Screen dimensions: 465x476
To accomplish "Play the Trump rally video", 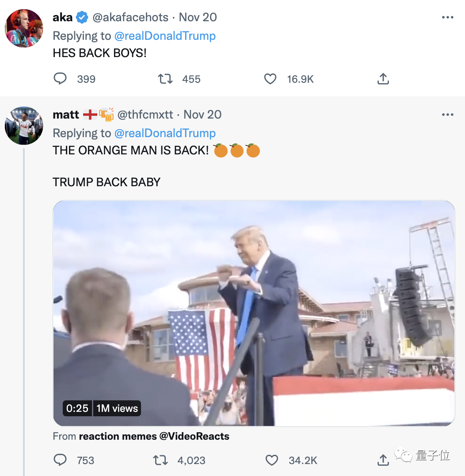I will click(254, 313).
